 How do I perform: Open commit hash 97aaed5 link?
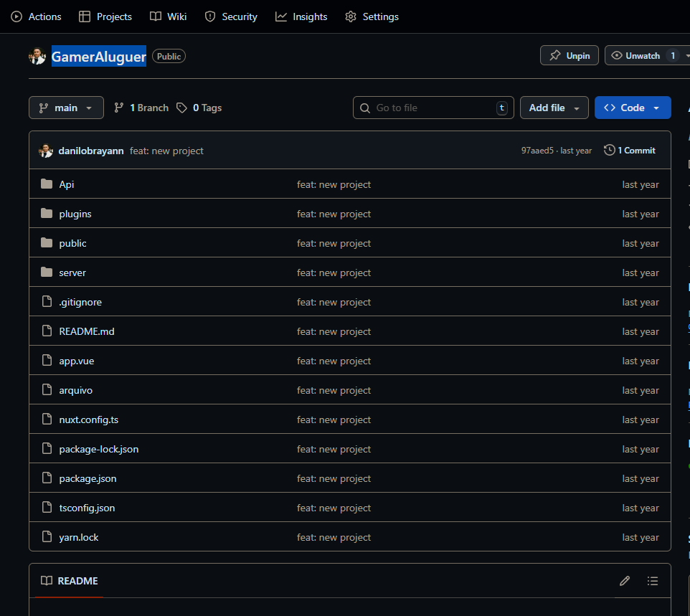point(537,151)
